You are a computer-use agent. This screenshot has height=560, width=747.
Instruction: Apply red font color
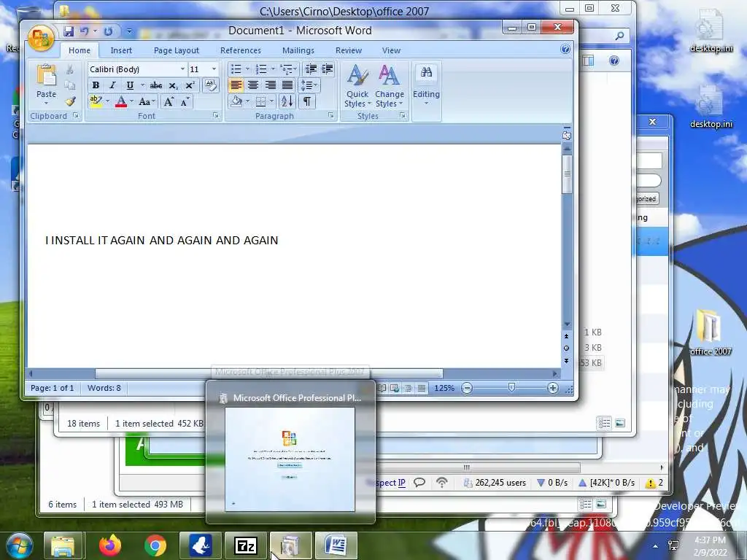click(121, 101)
